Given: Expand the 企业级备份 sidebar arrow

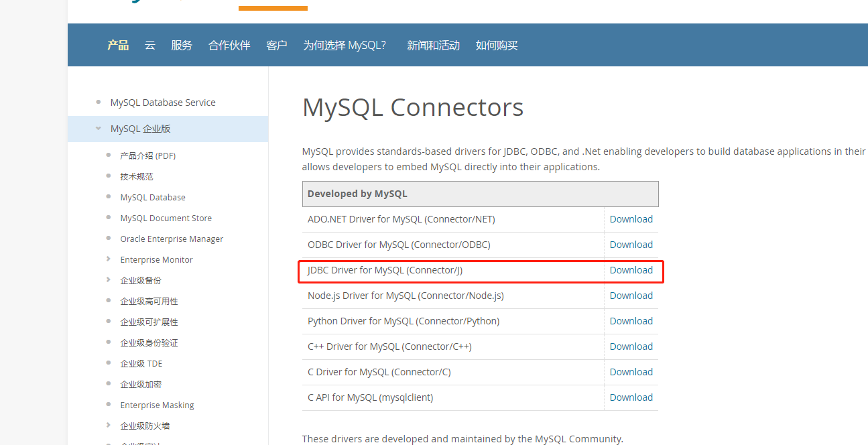Looking at the screenshot, I should pyautogui.click(x=109, y=280).
